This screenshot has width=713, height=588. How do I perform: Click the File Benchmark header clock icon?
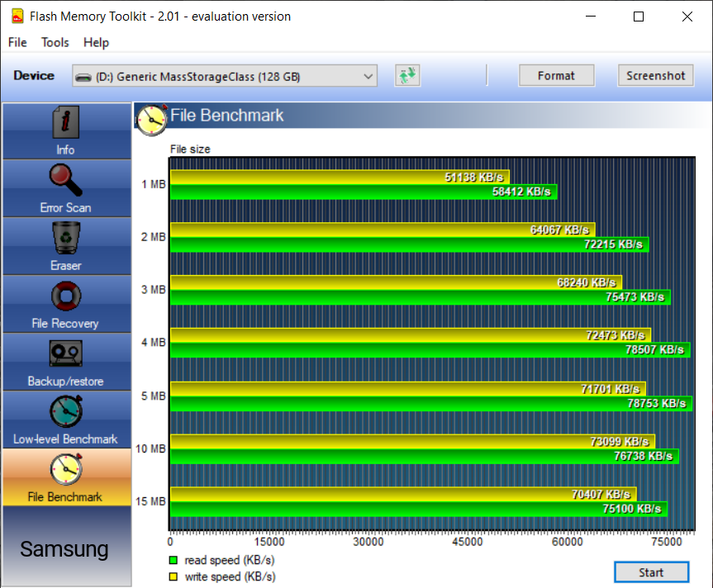pyautogui.click(x=151, y=120)
